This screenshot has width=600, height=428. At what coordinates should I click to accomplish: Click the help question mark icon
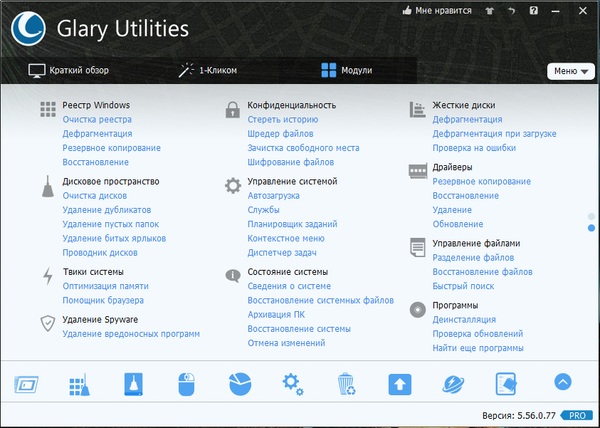pyautogui.click(x=534, y=12)
